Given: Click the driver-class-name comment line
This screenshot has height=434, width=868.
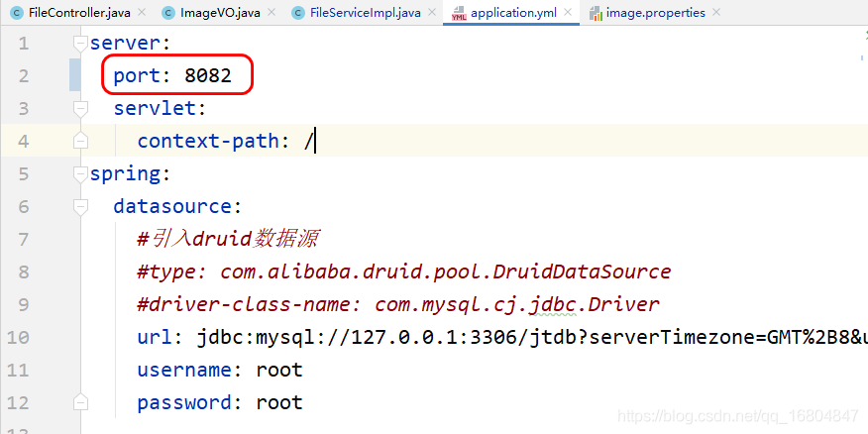Looking at the screenshot, I should point(398,304).
